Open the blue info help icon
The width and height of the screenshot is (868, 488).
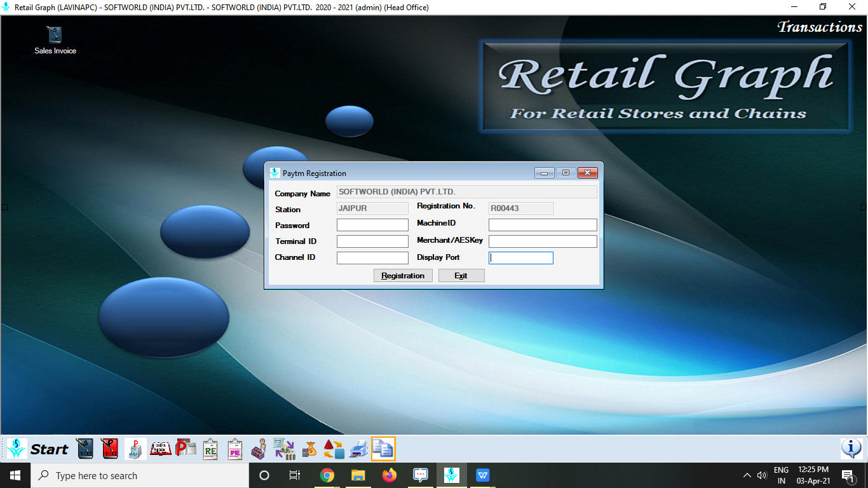(851, 449)
